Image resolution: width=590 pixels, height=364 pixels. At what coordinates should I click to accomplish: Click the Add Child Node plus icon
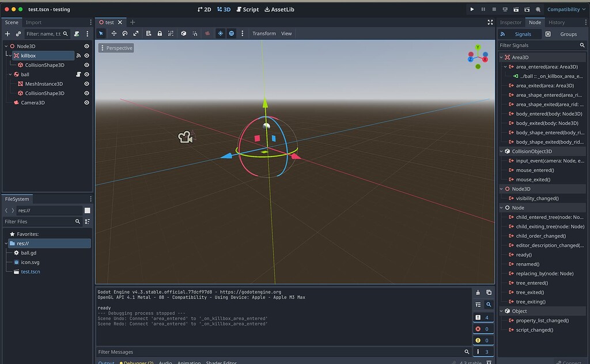(x=7, y=34)
